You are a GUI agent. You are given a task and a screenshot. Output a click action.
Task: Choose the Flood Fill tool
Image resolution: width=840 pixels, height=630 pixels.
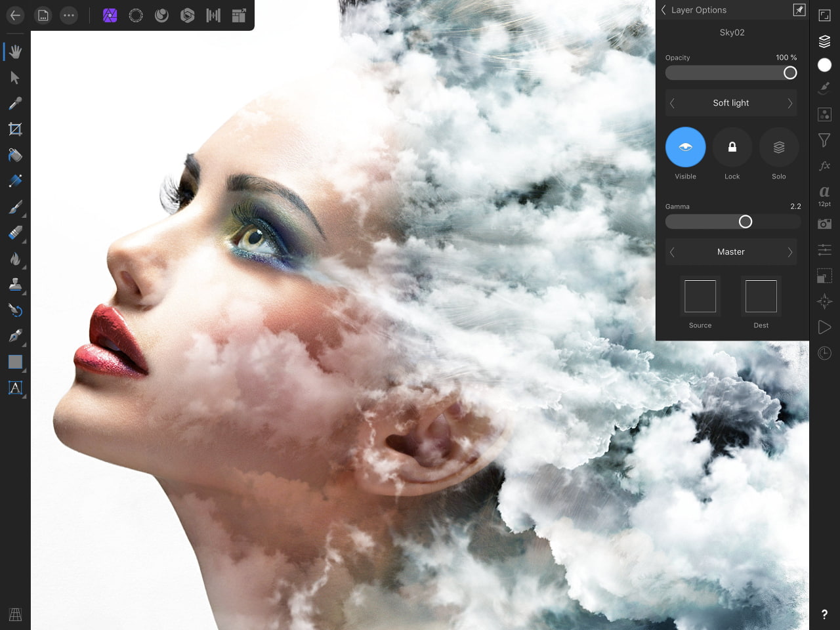[14, 156]
